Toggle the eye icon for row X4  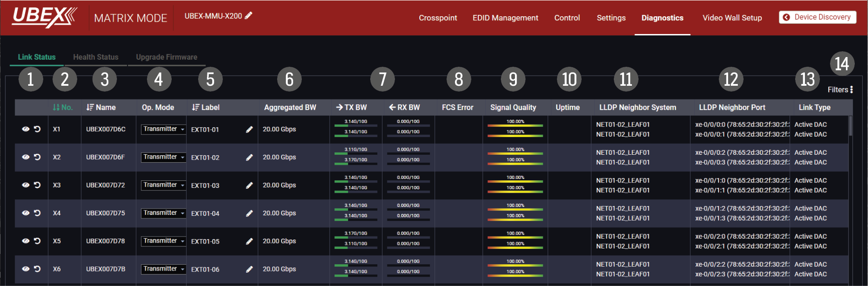point(26,213)
